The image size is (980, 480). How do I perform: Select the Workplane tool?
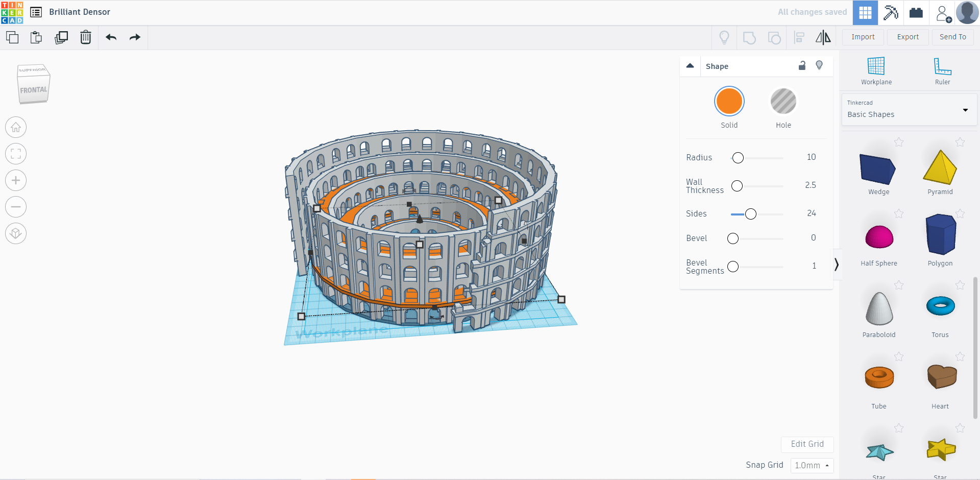coord(876,71)
